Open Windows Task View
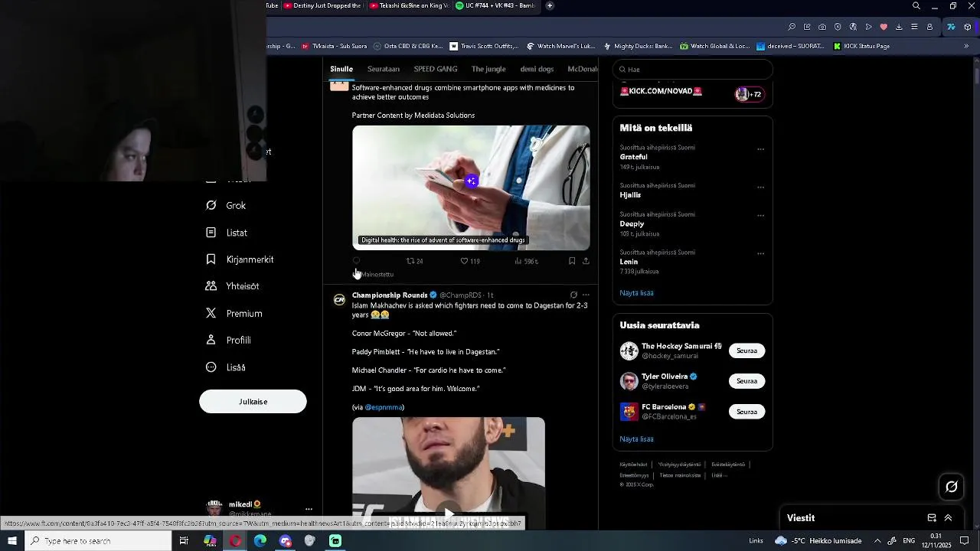 pyautogui.click(x=184, y=541)
